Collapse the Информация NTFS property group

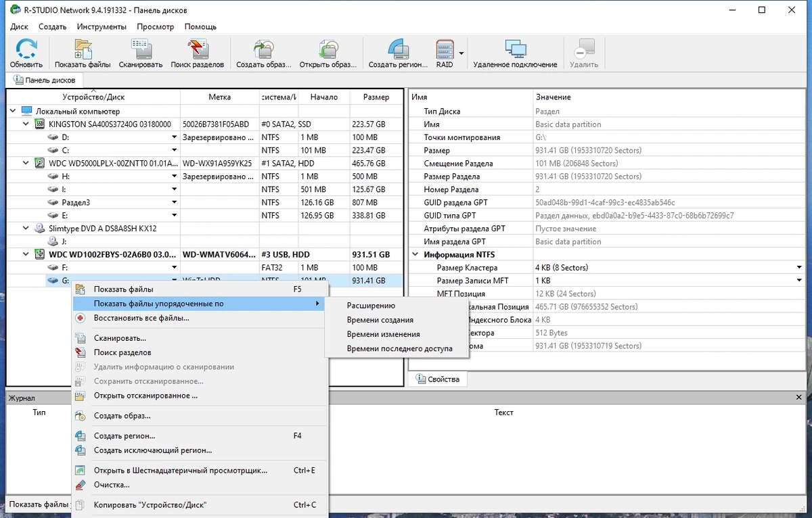pos(415,255)
